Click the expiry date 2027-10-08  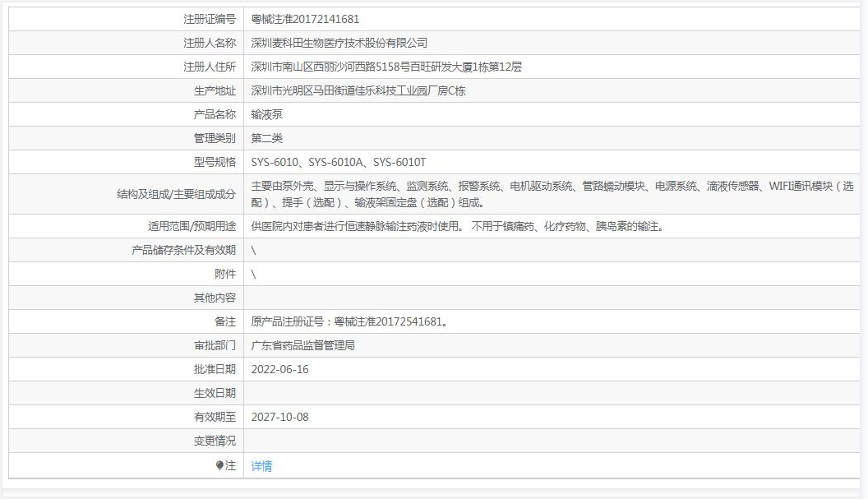279,417
